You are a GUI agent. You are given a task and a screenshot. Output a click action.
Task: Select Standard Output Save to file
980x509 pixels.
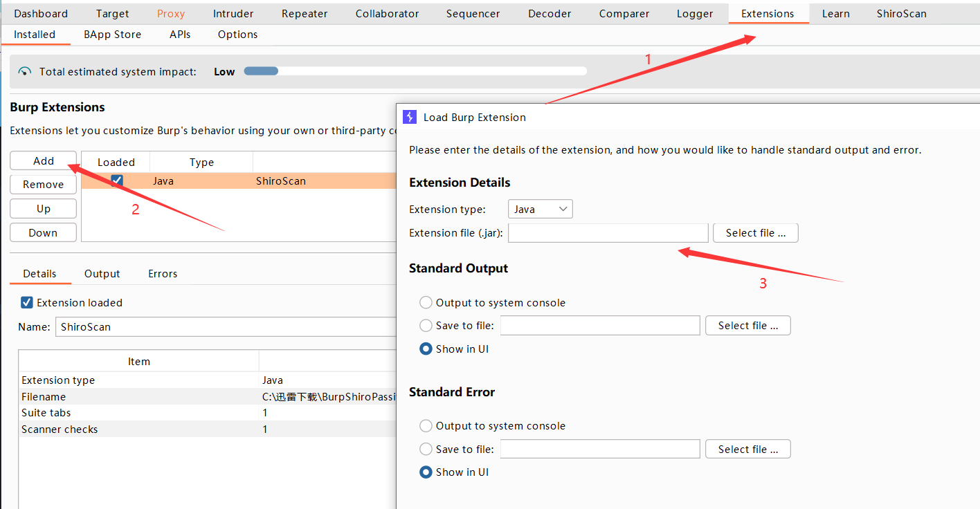click(x=426, y=325)
